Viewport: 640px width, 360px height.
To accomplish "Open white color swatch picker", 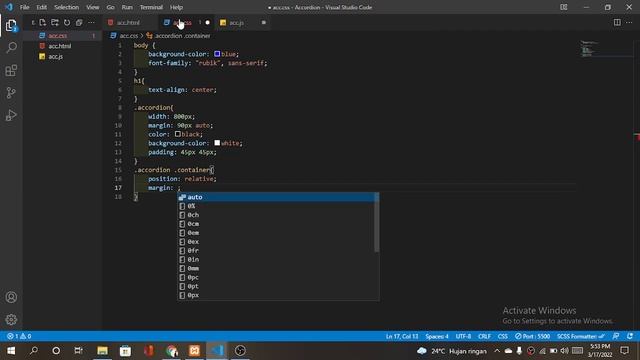I will (x=217, y=143).
